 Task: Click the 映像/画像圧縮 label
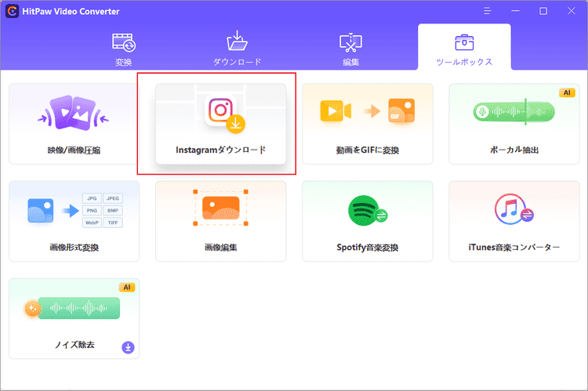coord(74,150)
